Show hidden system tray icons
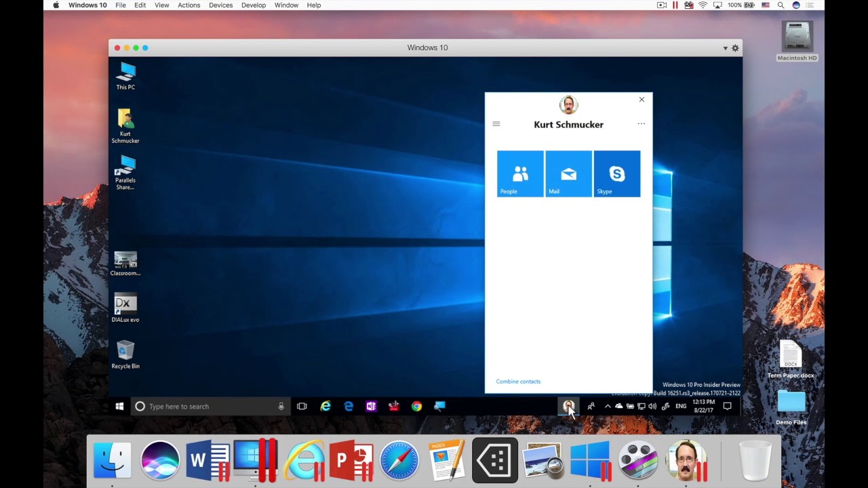This screenshot has width=868, height=488. coord(608,406)
